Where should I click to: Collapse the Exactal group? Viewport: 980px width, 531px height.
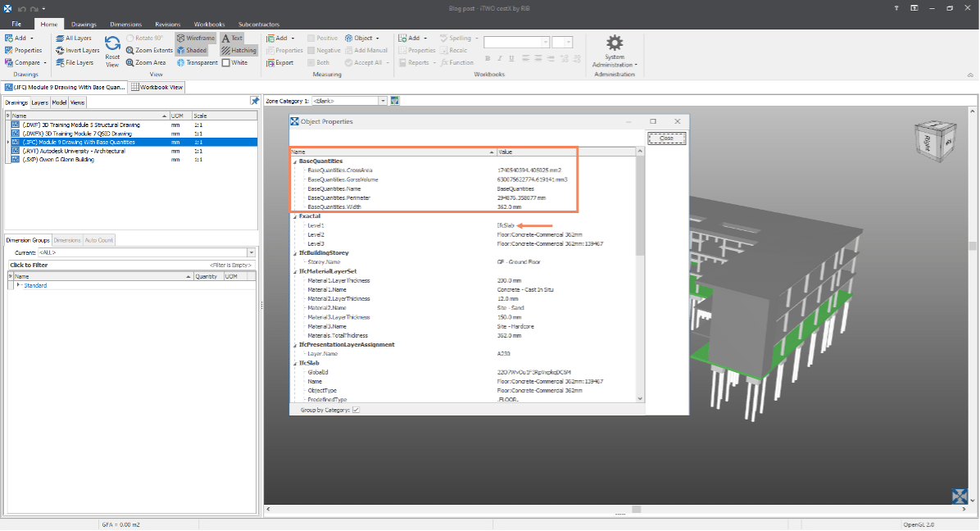pyautogui.click(x=295, y=217)
